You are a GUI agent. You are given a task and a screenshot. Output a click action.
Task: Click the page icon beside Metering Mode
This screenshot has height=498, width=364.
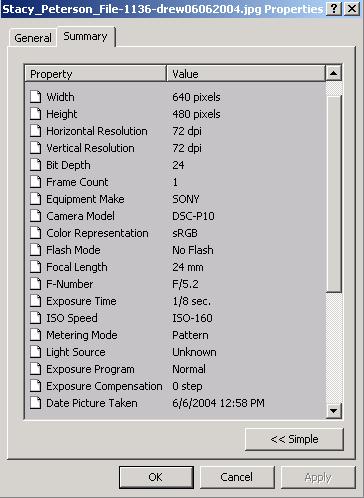(x=36, y=335)
